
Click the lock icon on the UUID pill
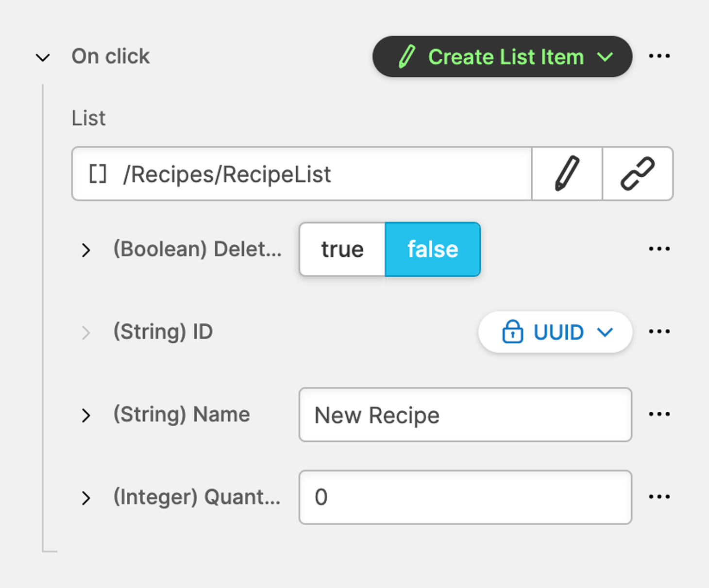[512, 332]
